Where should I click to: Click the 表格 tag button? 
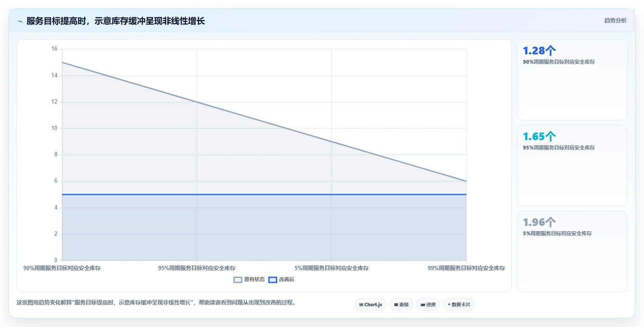401,304
